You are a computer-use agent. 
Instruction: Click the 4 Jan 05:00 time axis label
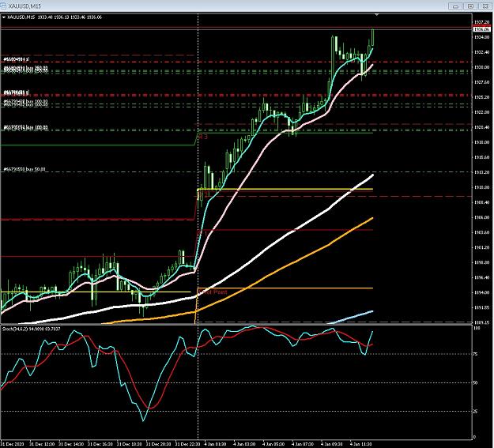pos(273,444)
